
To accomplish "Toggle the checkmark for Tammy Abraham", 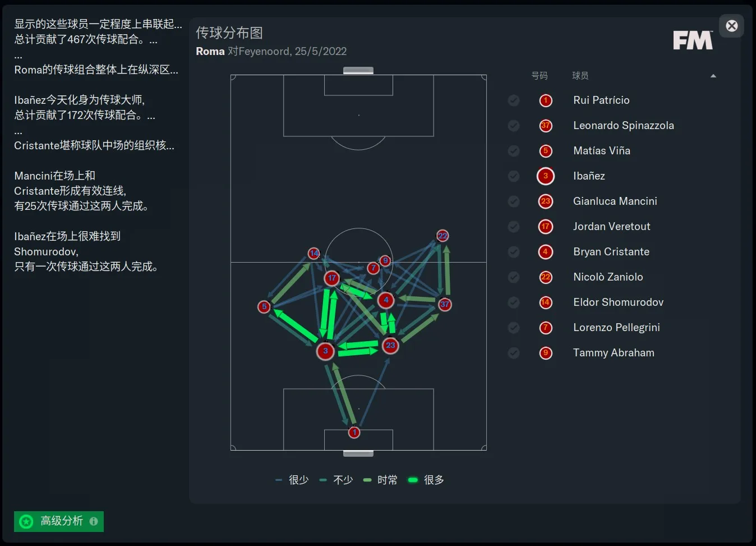I will pos(514,353).
